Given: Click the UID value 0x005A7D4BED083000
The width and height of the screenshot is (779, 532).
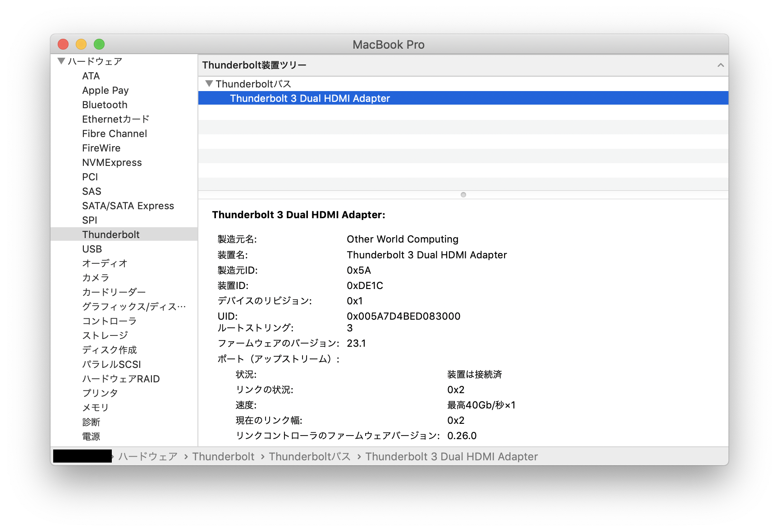Looking at the screenshot, I should (403, 316).
